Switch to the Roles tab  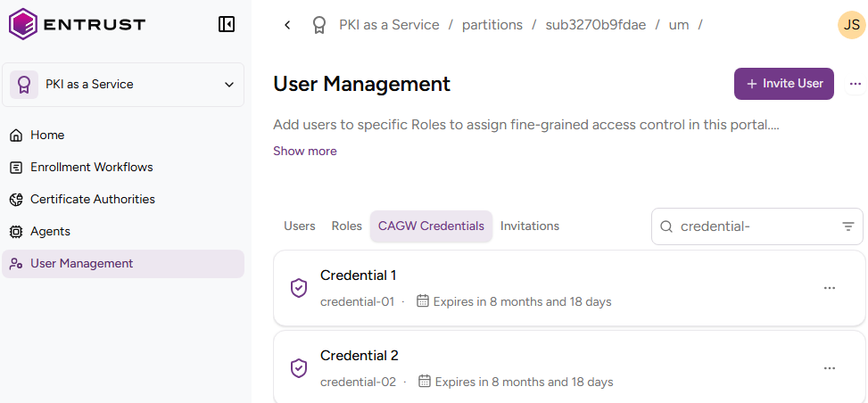(346, 226)
